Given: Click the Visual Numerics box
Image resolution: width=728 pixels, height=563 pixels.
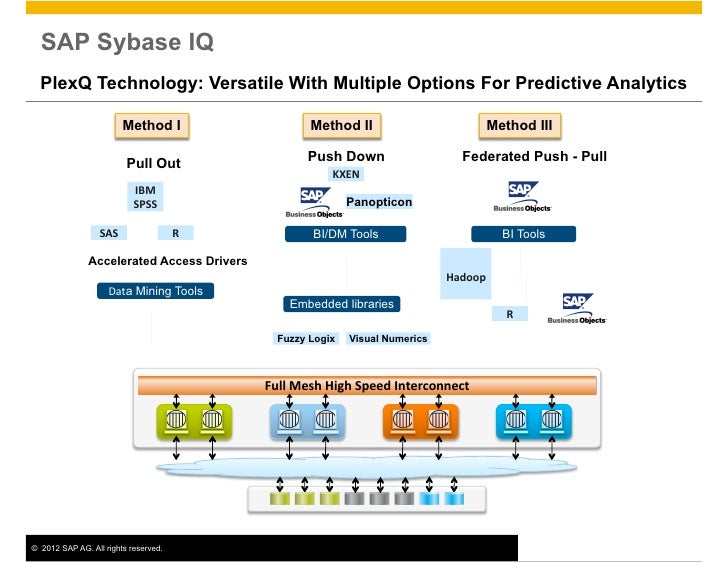Looking at the screenshot, I should click(388, 338).
